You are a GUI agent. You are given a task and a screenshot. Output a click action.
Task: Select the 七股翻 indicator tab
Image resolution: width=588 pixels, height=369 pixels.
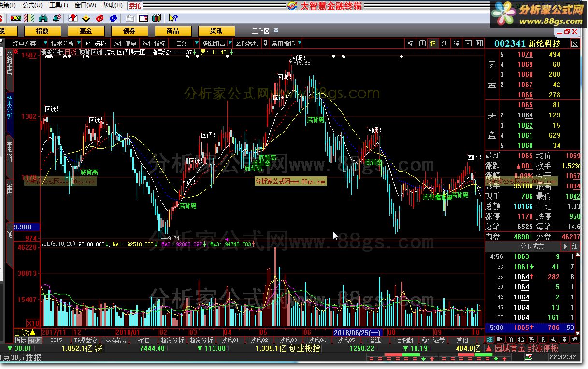pyautogui.click(x=404, y=340)
